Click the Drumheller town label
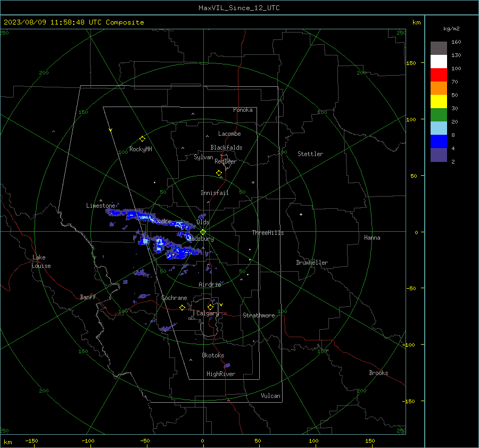This screenshot has width=479, height=448. click(x=312, y=263)
